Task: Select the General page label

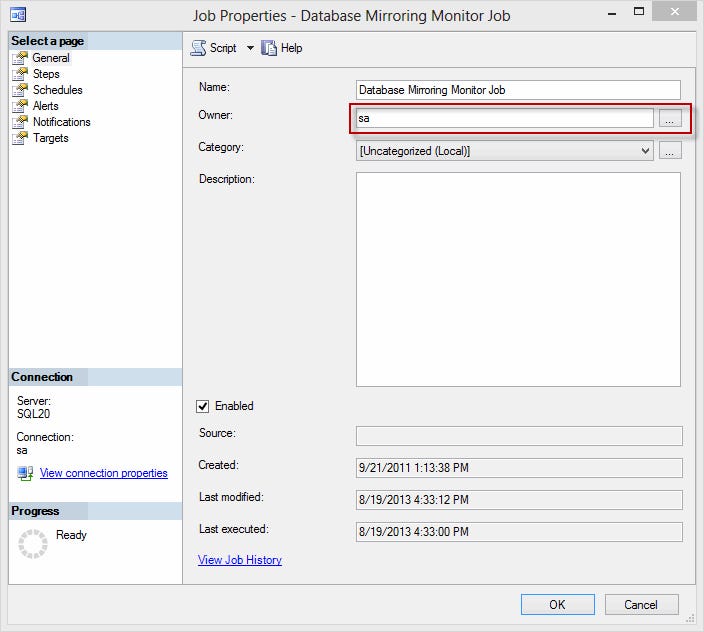Action: coord(51,58)
